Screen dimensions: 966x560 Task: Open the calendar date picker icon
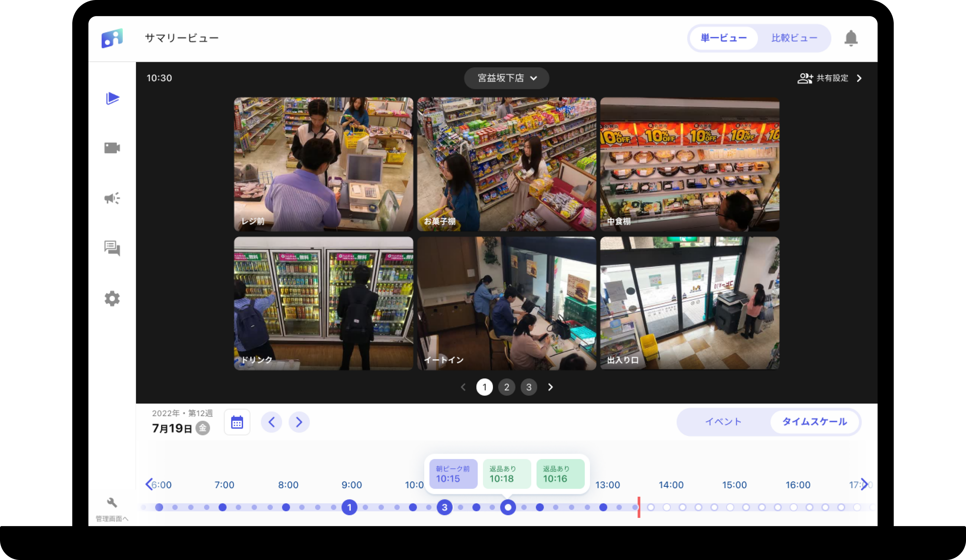(237, 422)
